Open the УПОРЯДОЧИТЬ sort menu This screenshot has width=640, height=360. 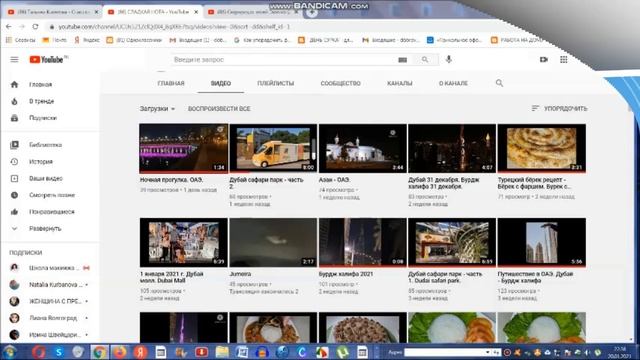click(559, 109)
